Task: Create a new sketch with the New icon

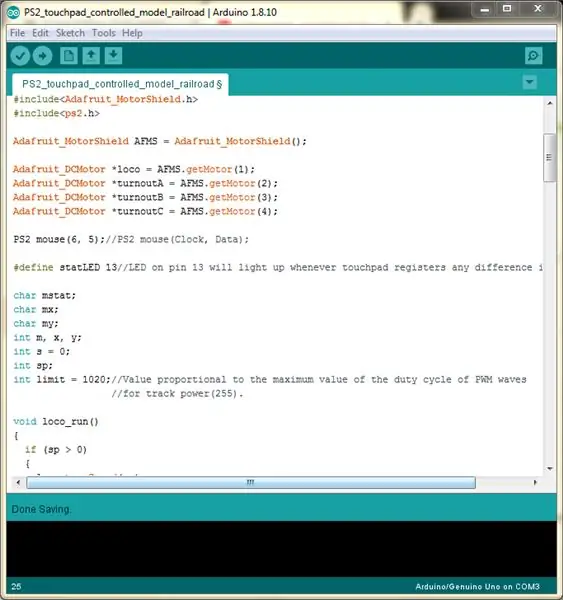Action: 69,56
